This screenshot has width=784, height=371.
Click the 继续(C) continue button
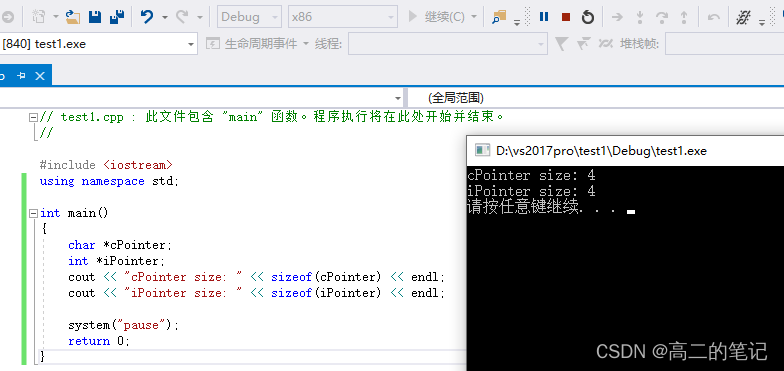pos(436,16)
